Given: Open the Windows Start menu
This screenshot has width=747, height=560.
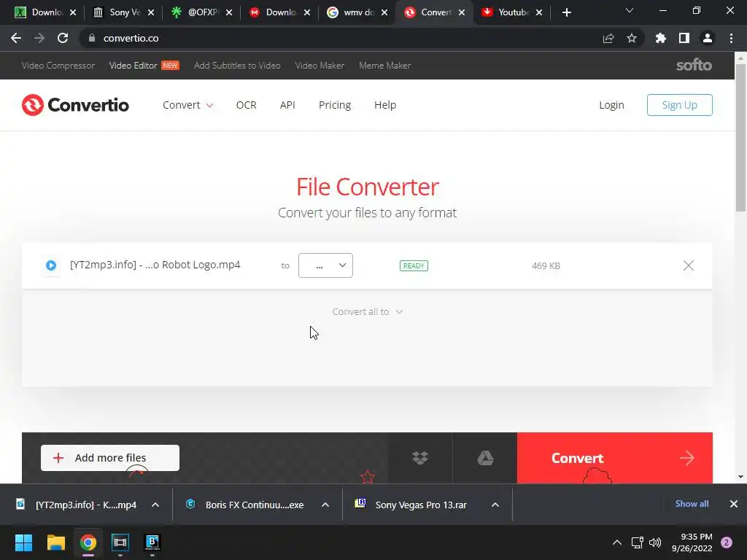Looking at the screenshot, I should click(23, 542).
